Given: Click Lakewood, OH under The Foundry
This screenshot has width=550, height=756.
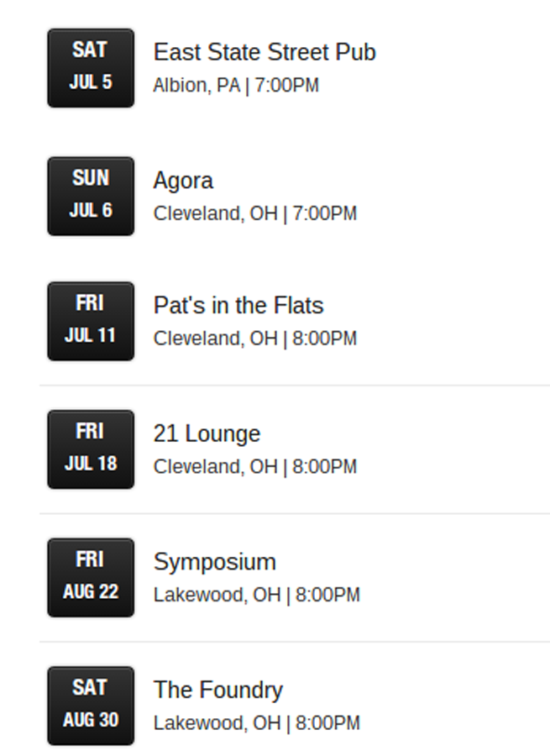Looking at the screenshot, I should 217,723.
